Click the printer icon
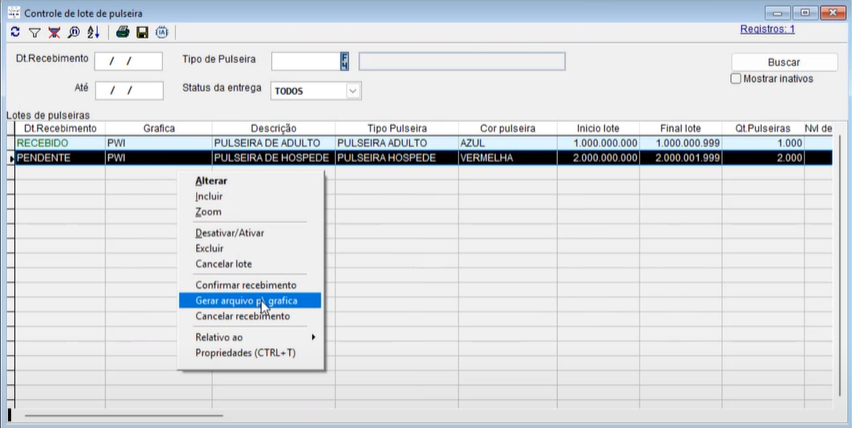This screenshot has height=428, width=852. pos(122,32)
